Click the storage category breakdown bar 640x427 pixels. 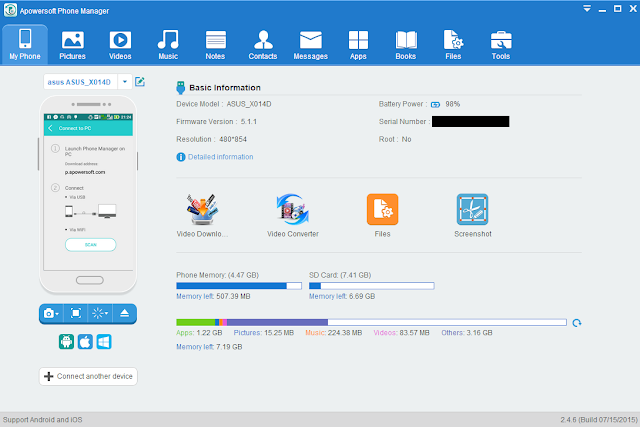coord(371,322)
